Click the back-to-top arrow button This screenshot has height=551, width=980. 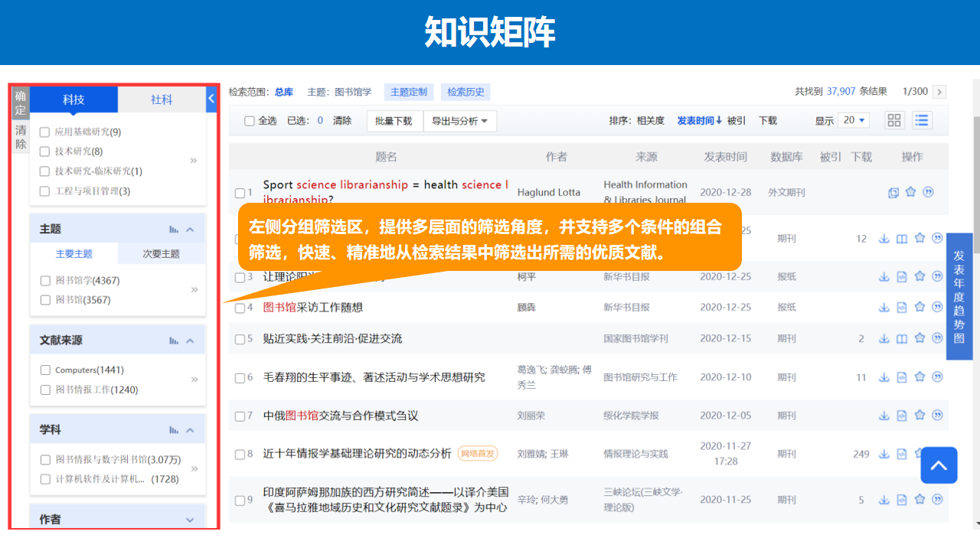(x=939, y=465)
